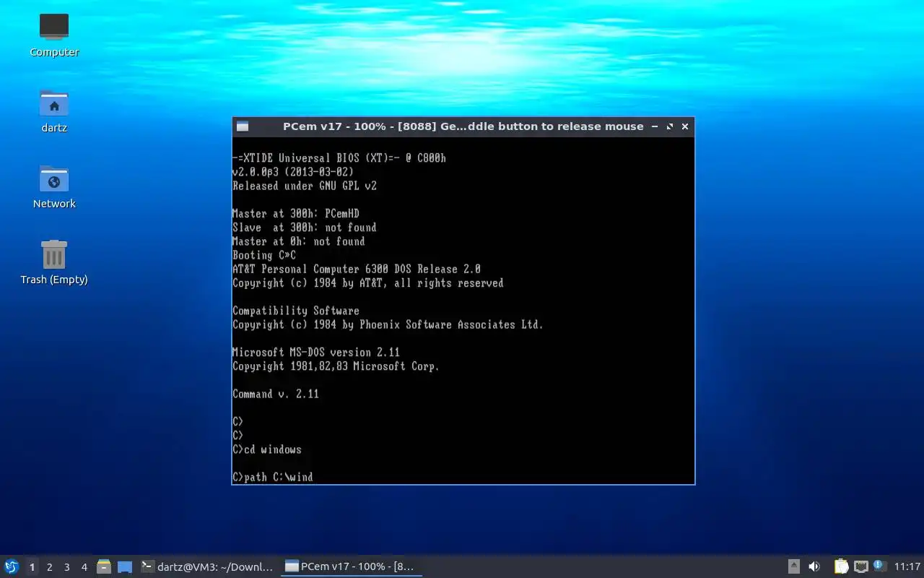
Task: Click 'Released under GNU GPL v2' line
Action: tap(305, 186)
